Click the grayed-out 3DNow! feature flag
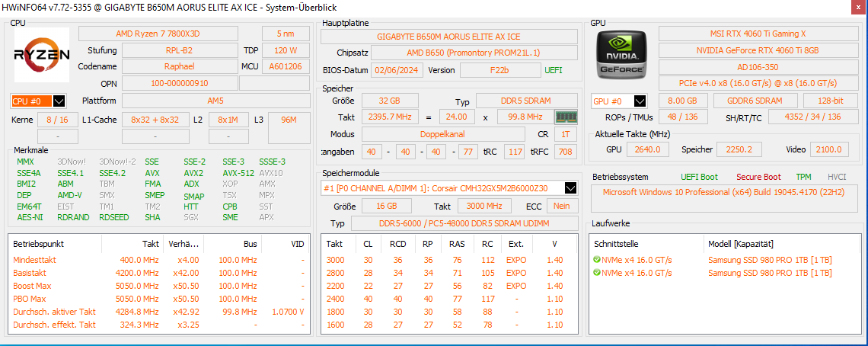 [x=72, y=162]
